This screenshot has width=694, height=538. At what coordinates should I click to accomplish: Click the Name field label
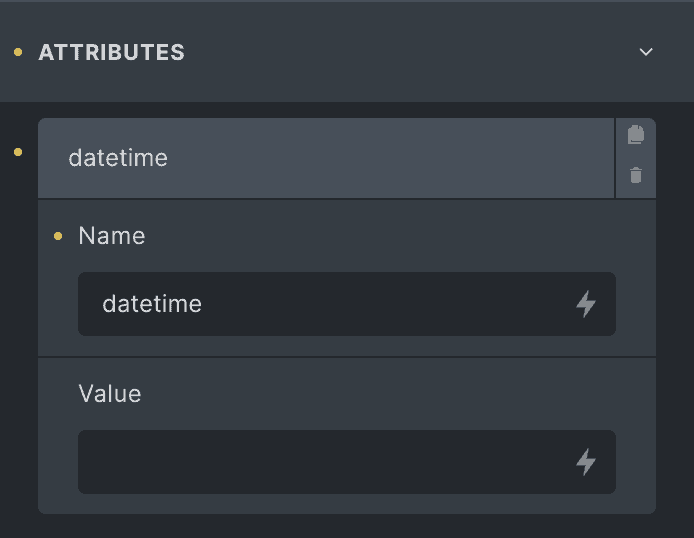click(112, 236)
